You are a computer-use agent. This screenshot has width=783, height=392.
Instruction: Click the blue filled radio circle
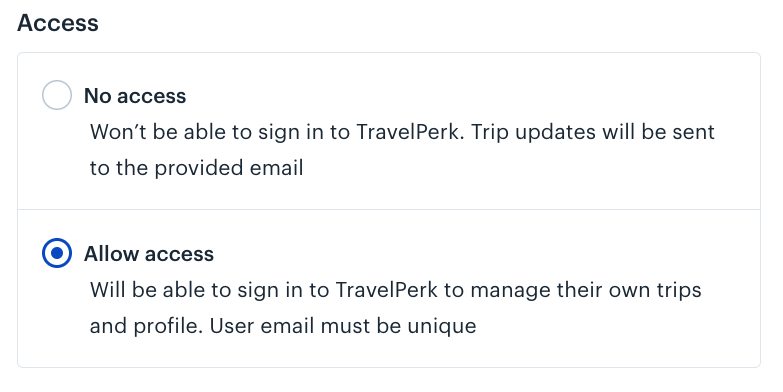(57, 253)
